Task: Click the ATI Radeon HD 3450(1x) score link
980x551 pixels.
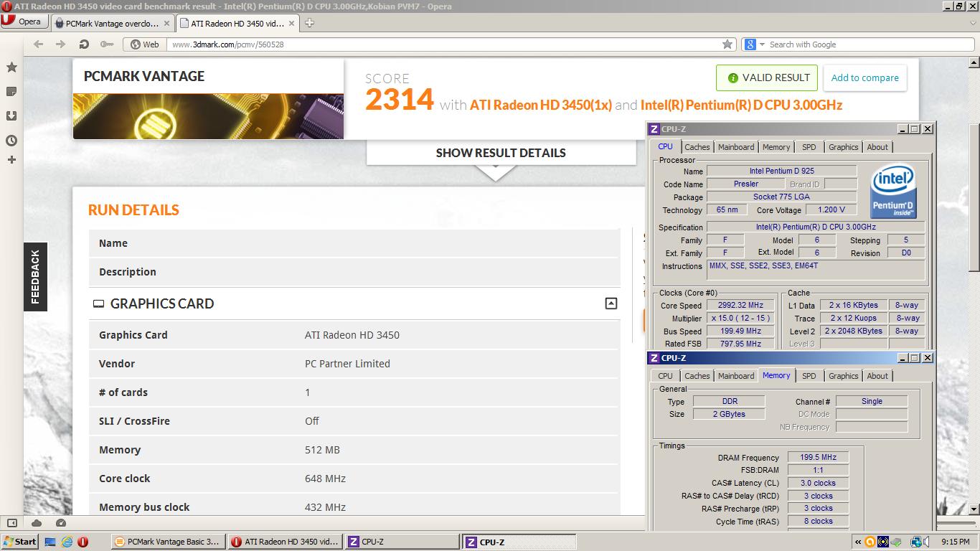Action: (x=541, y=105)
